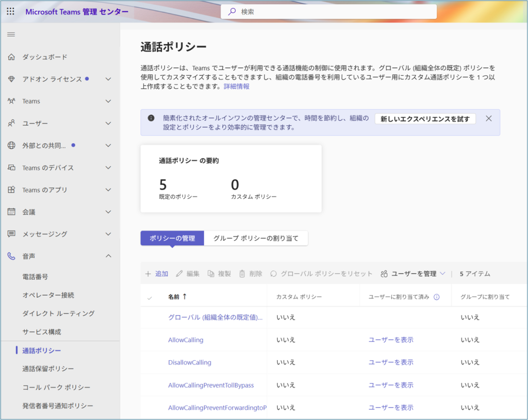Open the app launcher waffle icon

tap(10, 11)
